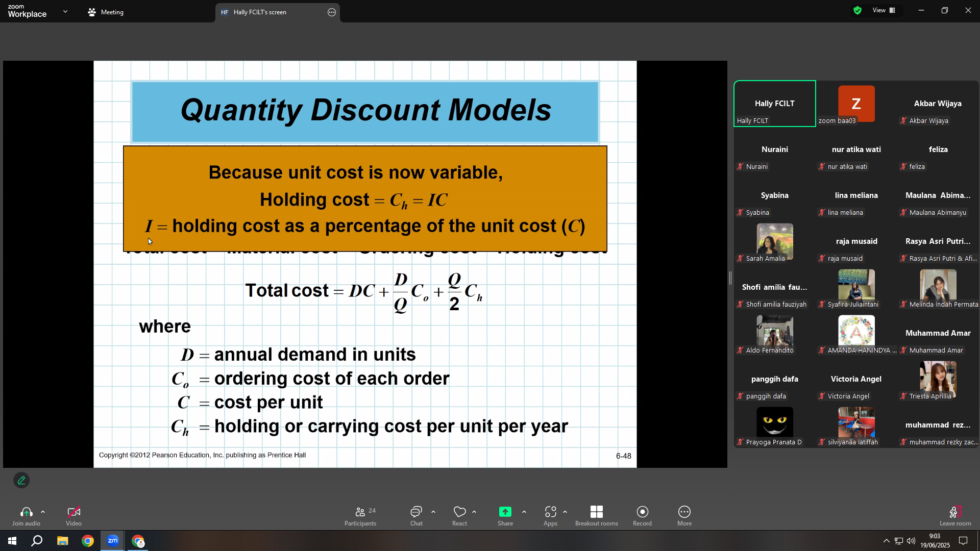The width and height of the screenshot is (980, 551).
Task: Expand chat options arrow
Action: point(433,512)
